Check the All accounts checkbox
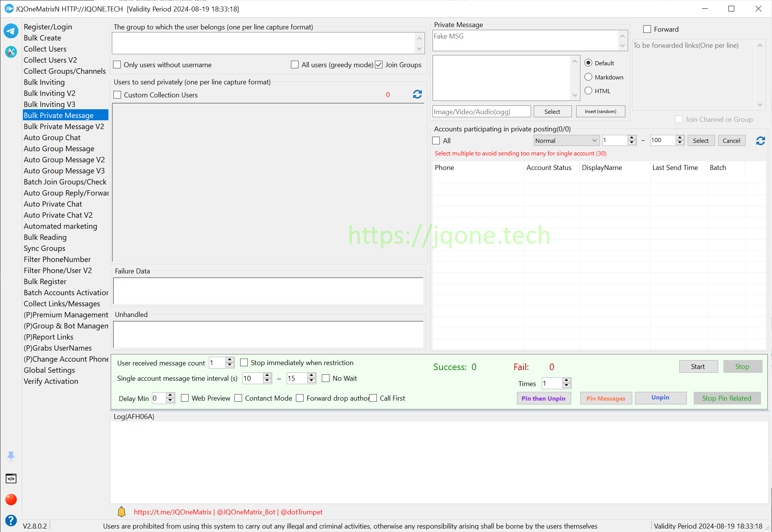 tap(436, 141)
